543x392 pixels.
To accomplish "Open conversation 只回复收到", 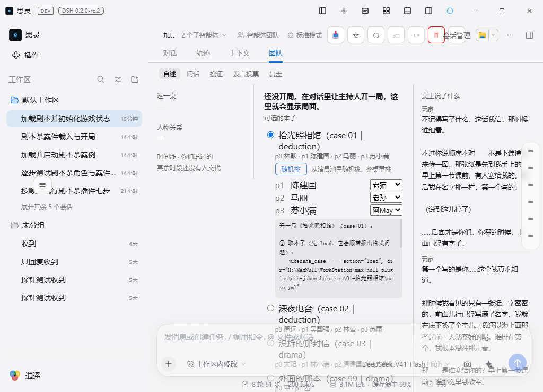I will pyautogui.click(x=74, y=262).
